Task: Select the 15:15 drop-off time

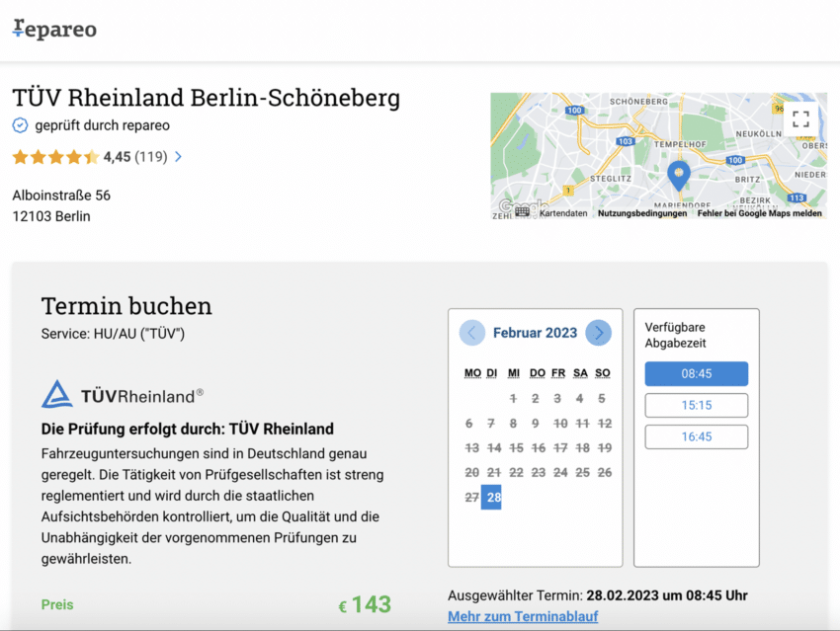Action: [x=696, y=406]
